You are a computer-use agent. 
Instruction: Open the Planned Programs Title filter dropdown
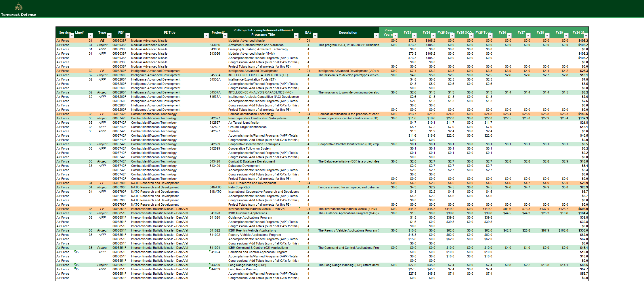(x=296, y=36)
